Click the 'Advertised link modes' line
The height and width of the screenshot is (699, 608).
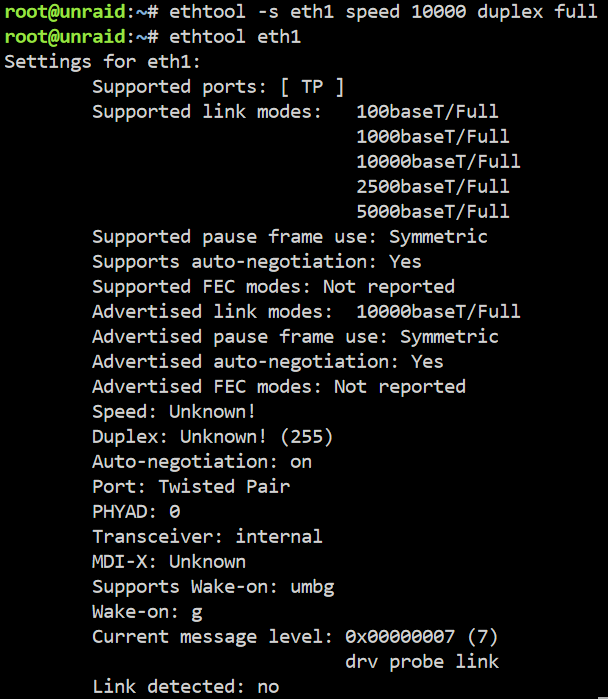tap(306, 312)
